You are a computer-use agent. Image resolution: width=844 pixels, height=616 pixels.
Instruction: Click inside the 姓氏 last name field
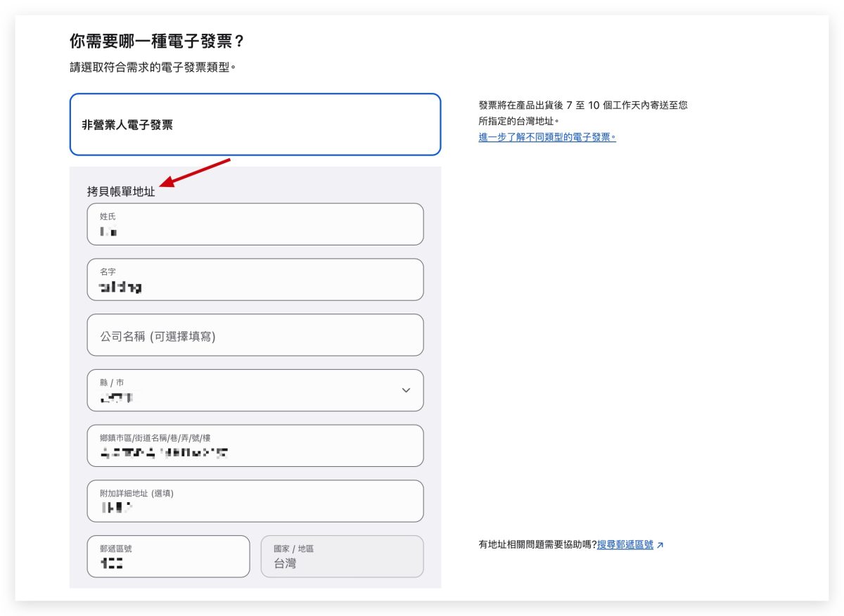[255, 224]
